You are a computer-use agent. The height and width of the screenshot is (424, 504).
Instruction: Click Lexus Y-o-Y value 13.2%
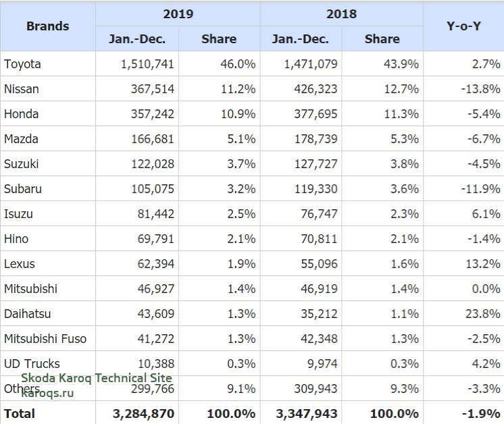pos(483,264)
